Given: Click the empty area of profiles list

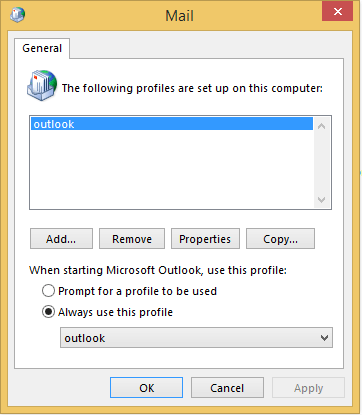Looking at the screenshot, I should pos(172,169).
